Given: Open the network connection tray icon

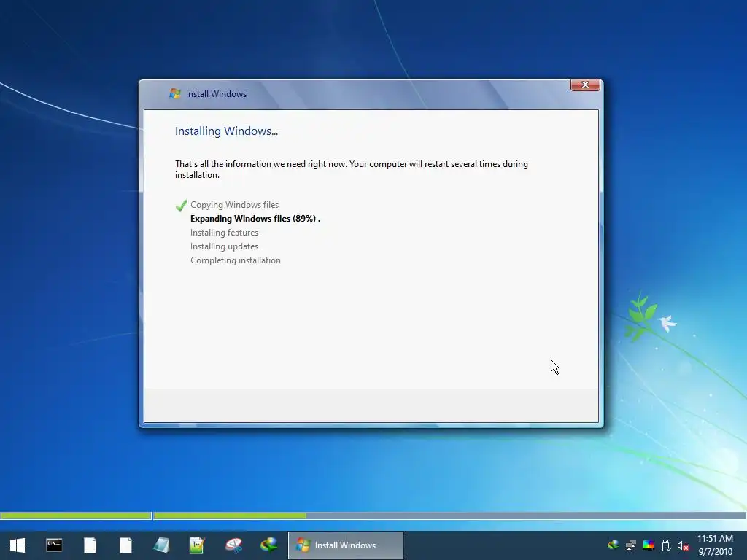Looking at the screenshot, I should (x=631, y=545).
